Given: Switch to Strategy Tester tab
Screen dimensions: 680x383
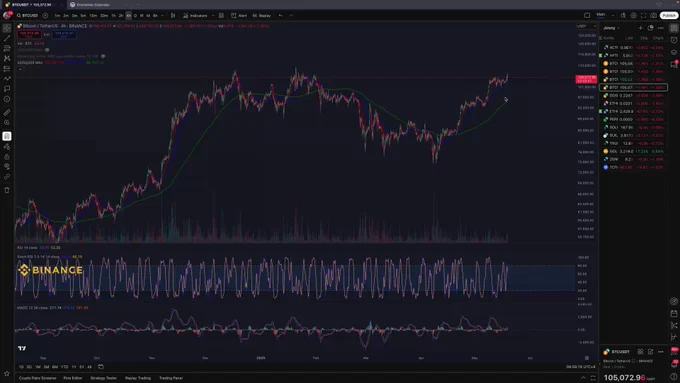Looking at the screenshot, I should click(x=103, y=378).
